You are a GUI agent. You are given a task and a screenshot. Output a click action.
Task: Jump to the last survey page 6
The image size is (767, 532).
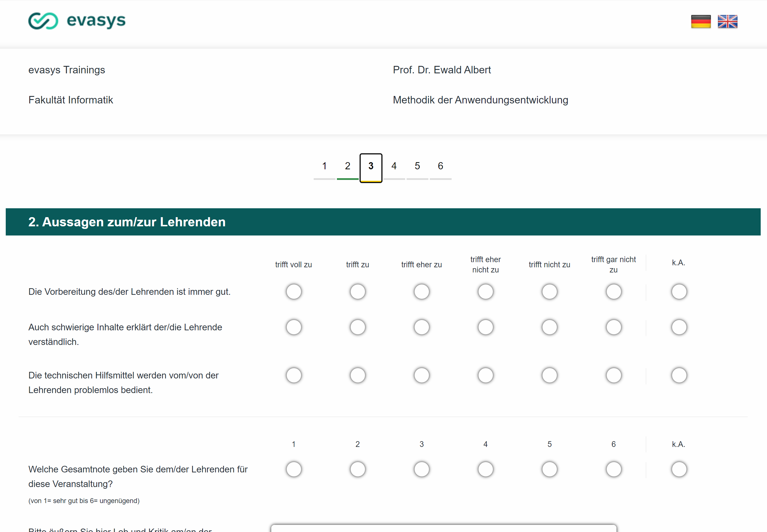pyautogui.click(x=440, y=166)
